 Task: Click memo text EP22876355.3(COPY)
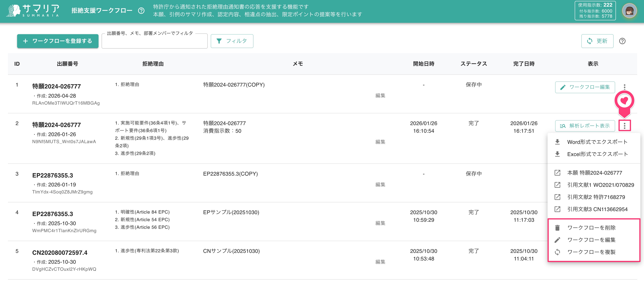[230, 174]
